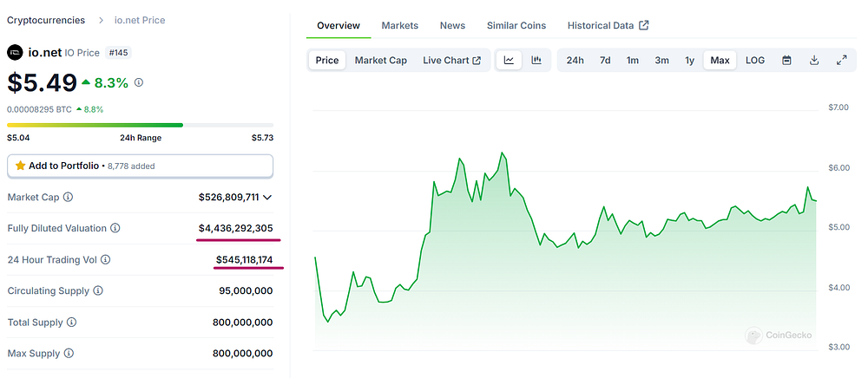Select the 7d time range
Screen dimensions: 868x378
tap(605, 60)
